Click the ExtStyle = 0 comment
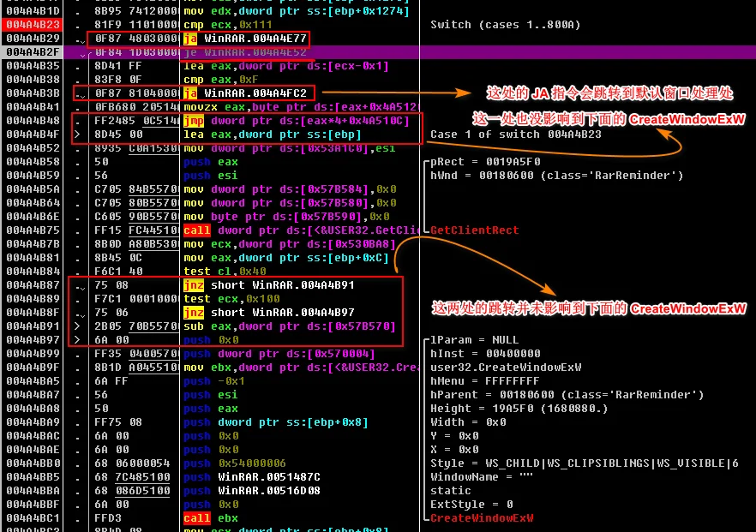The image size is (756, 532). 471,505
